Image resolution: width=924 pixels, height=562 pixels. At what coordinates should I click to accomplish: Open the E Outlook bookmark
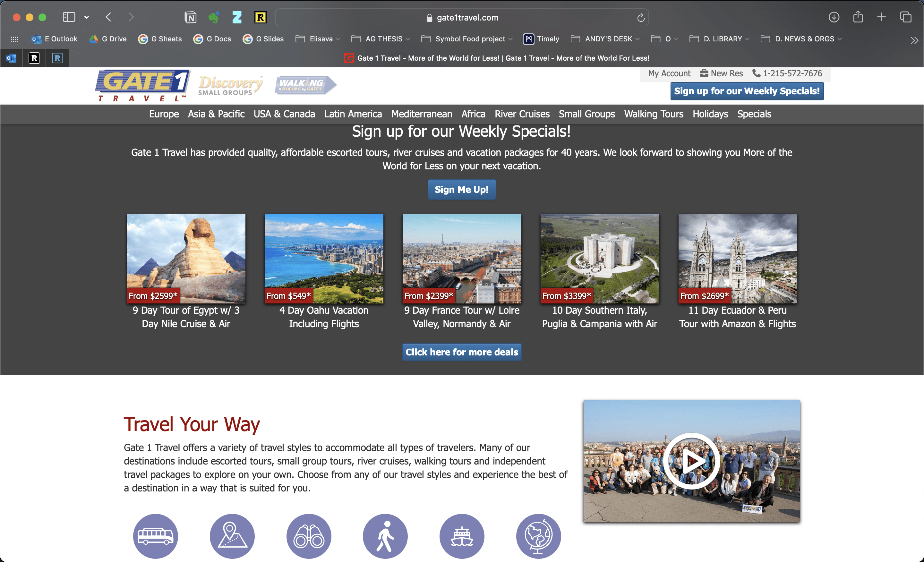(55, 39)
